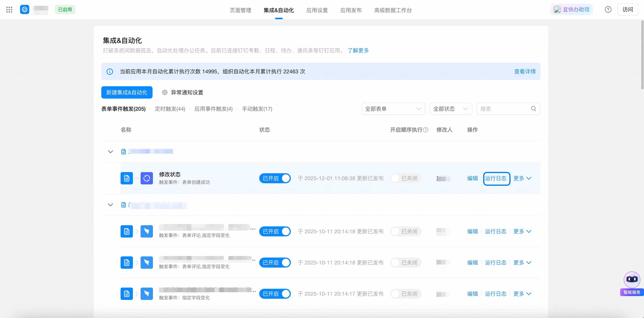Click the app logo icon in header
Image resolution: width=644 pixels, height=318 pixels.
tap(24, 9)
